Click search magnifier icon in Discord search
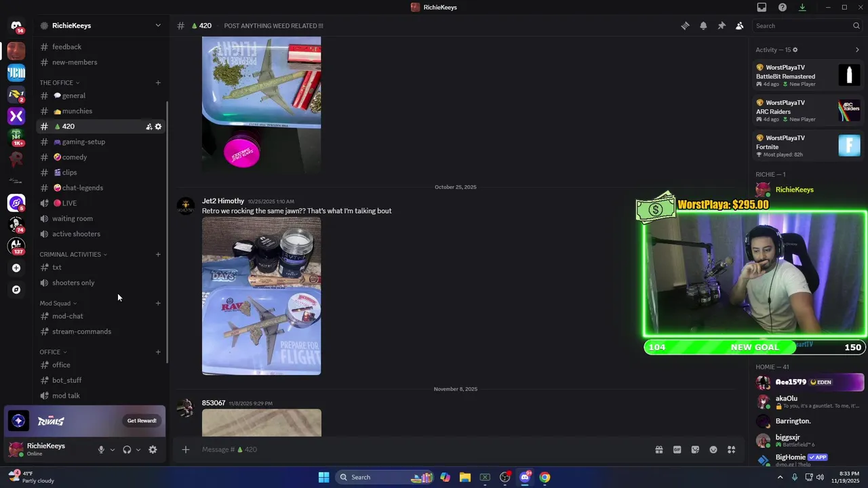 click(856, 26)
